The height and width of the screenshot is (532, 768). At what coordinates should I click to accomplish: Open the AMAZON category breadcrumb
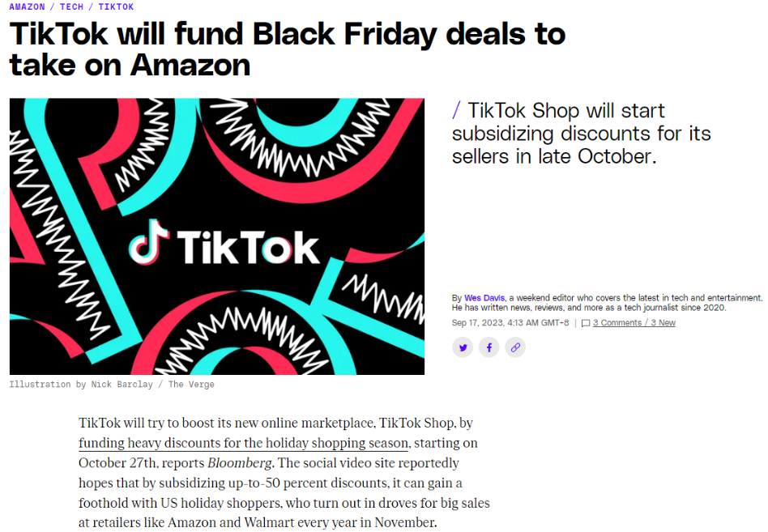point(27,6)
